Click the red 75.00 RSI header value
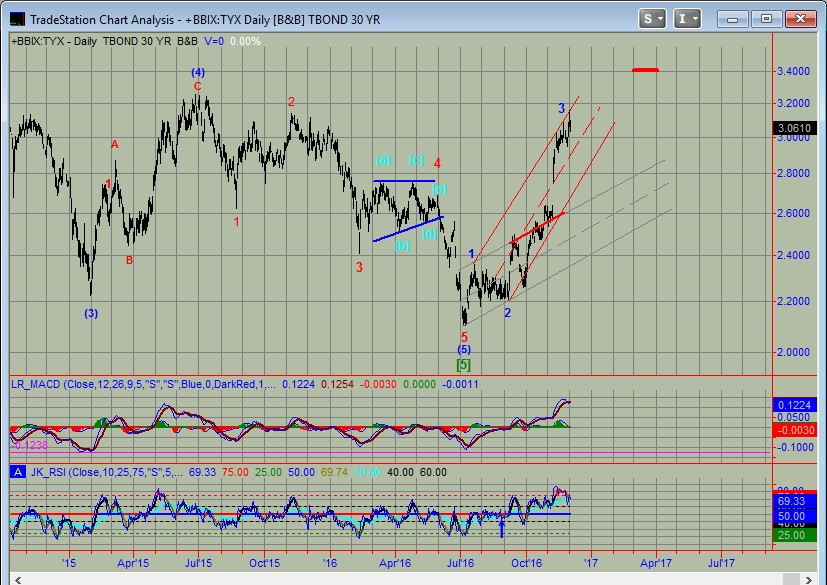The image size is (827, 585). tap(235, 472)
